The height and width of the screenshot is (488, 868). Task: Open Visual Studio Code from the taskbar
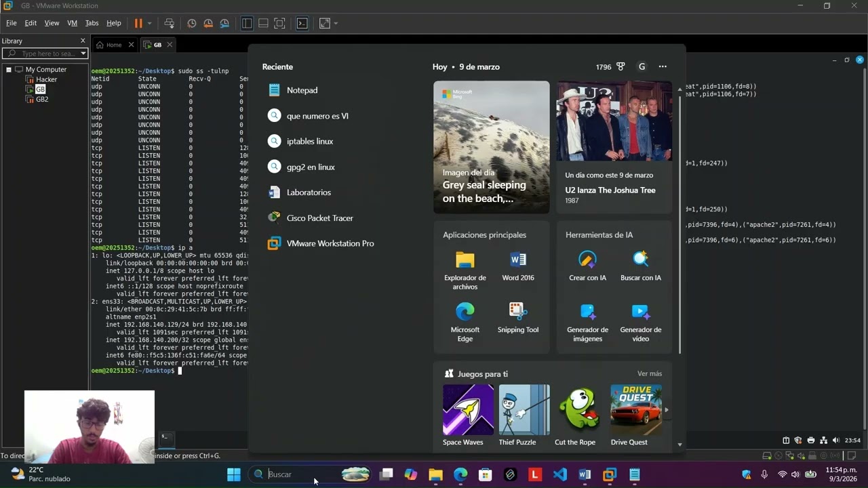[560, 474]
